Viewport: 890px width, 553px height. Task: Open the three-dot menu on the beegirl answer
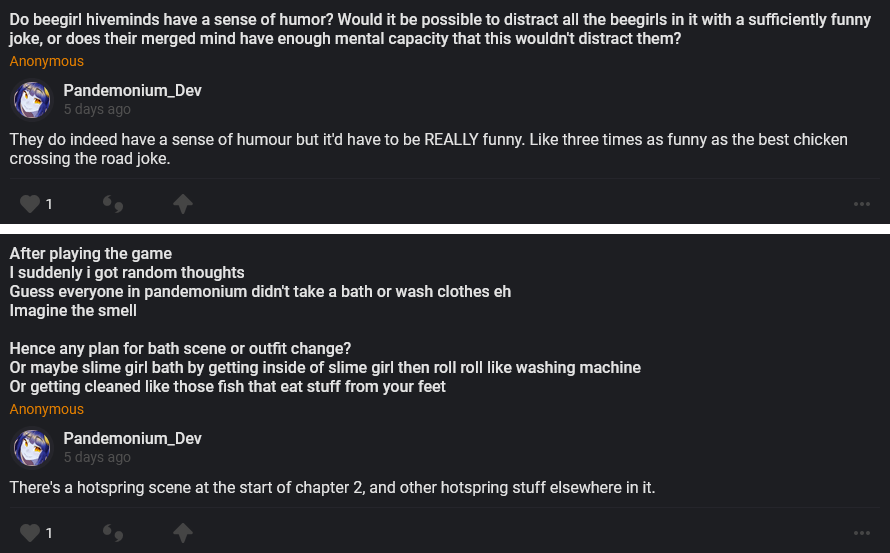point(862,205)
